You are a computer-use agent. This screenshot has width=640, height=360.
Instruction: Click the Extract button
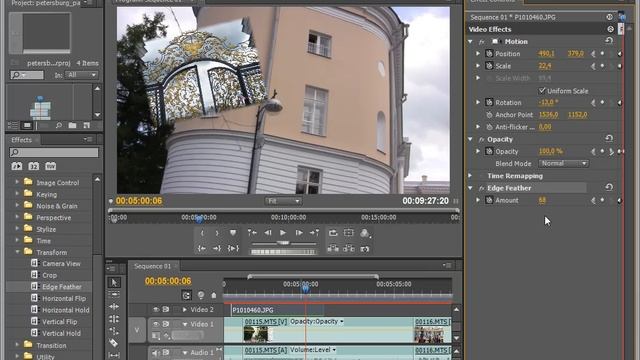(349, 249)
